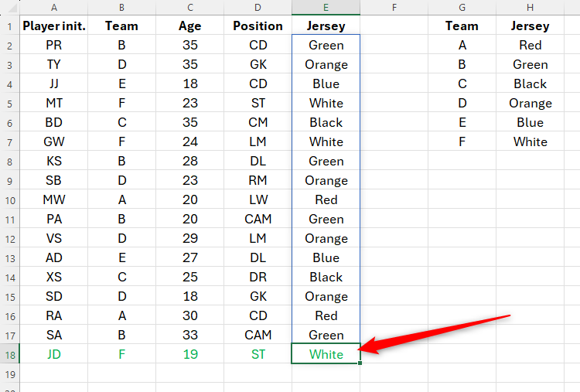
Task: Click the Jersey header in column E
Action: (326, 26)
